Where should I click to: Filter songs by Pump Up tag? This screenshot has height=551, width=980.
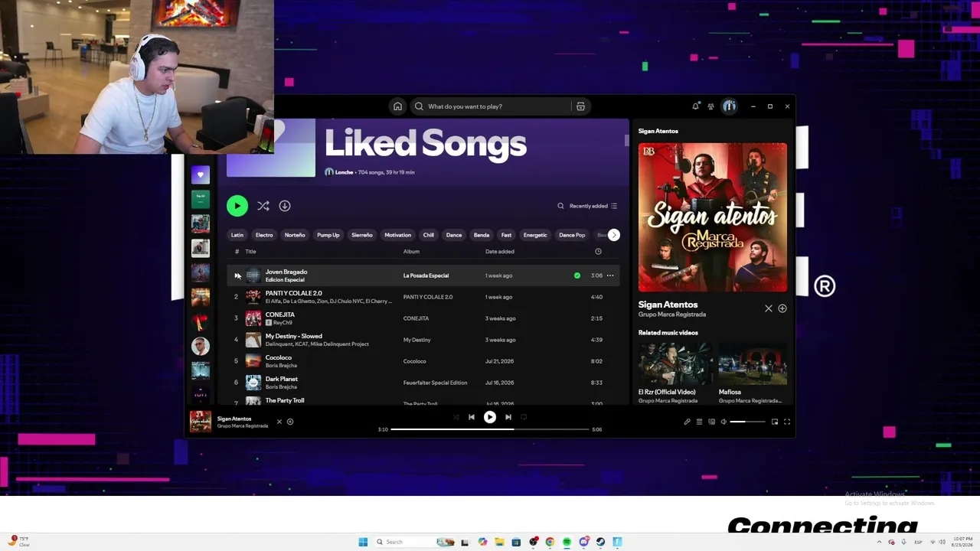click(328, 235)
